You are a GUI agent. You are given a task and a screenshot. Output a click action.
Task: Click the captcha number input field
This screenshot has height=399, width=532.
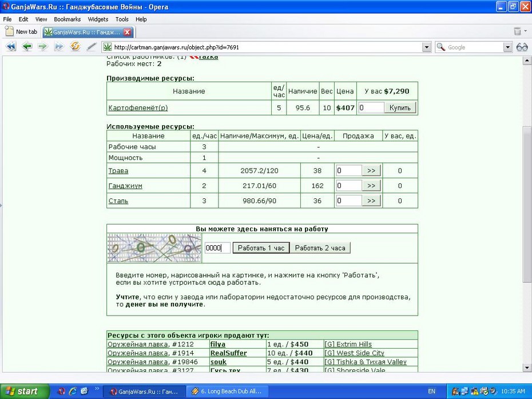217,248
